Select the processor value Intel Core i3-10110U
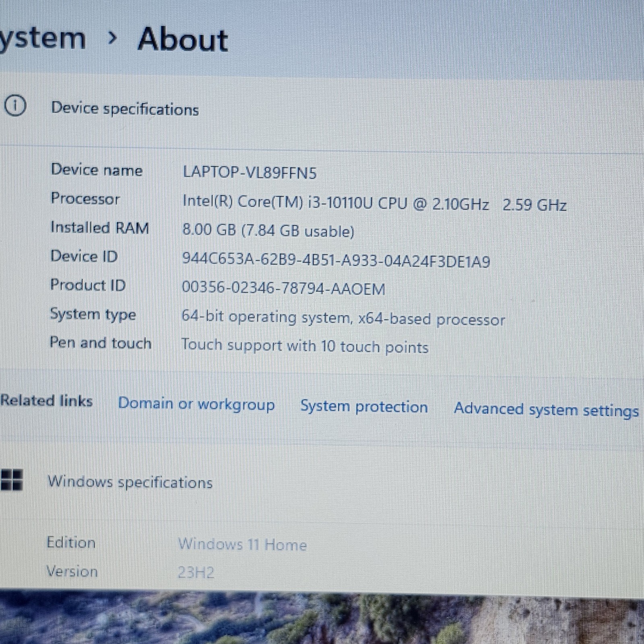Image resolution: width=644 pixels, height=644 pixels. tap(374, 203)
